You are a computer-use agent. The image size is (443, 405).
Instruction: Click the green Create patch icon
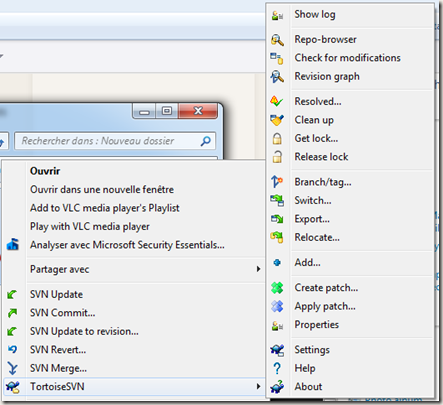(277, 288)
